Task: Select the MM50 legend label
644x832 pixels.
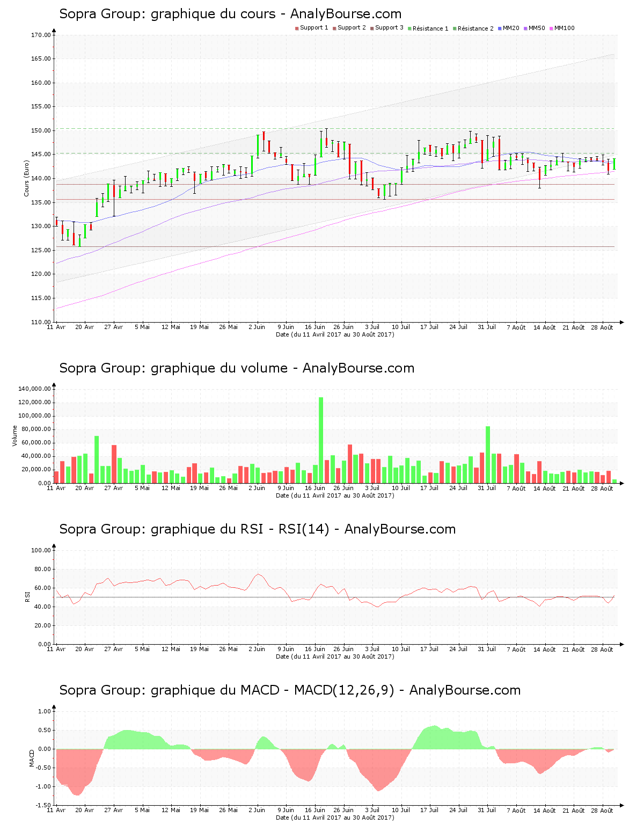Action: point(537,28)
